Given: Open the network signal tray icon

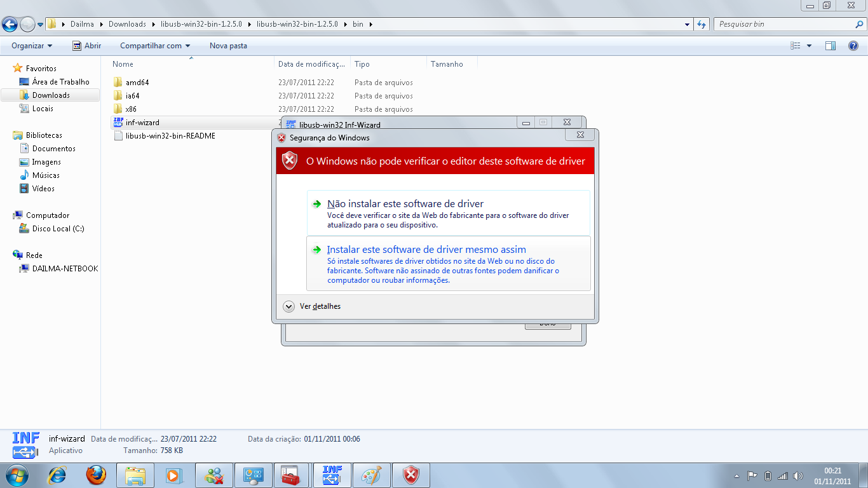Looking at the screenshot, I should [783, 476].
